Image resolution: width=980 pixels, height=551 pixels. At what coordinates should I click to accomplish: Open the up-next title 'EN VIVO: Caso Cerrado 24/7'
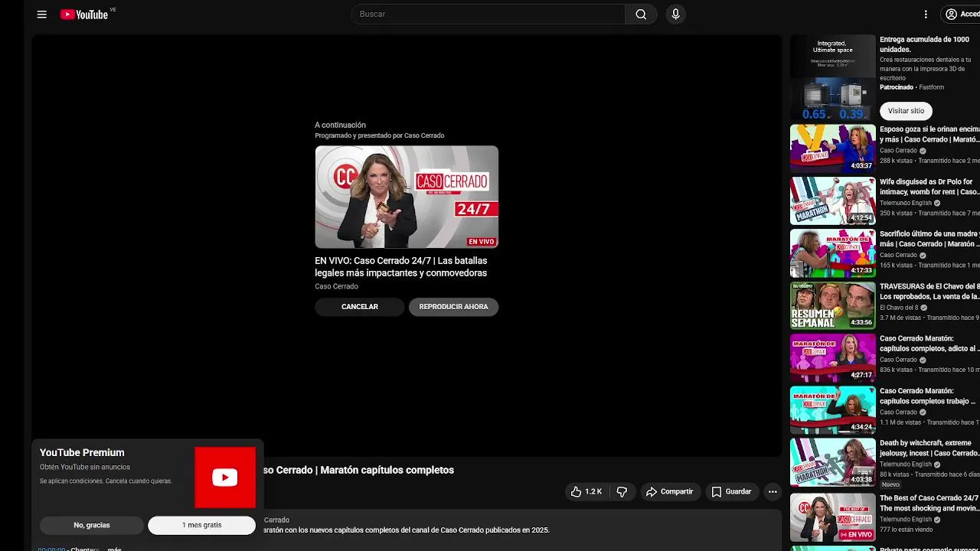pyautogui.click(x=401, y=266)
